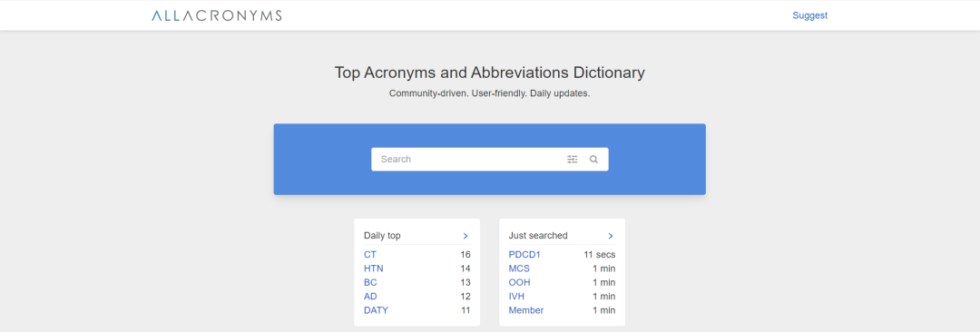Open the DATY acronym link
980x332 pixels.
tap(377, 310)
